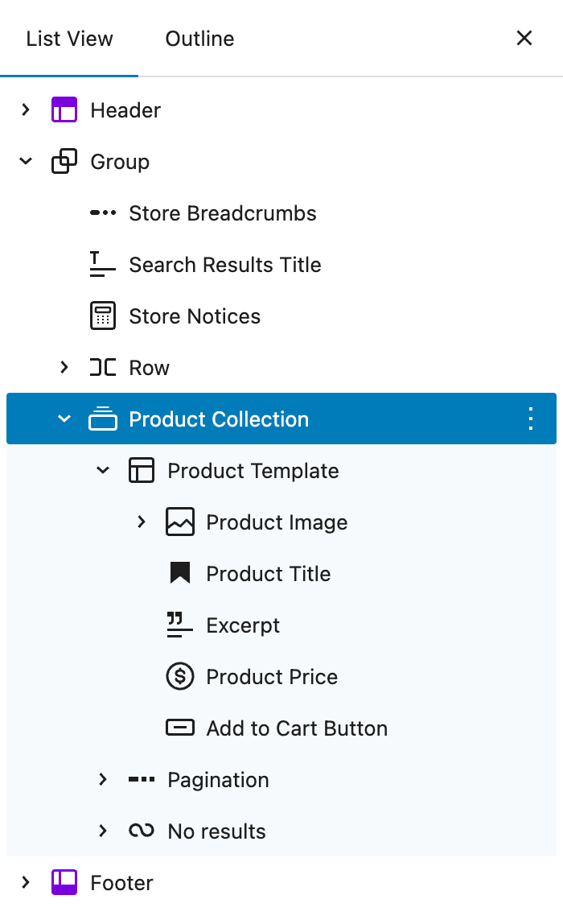563x924 pixels.
Task: Close the List View panel
Action: point(524,38)
